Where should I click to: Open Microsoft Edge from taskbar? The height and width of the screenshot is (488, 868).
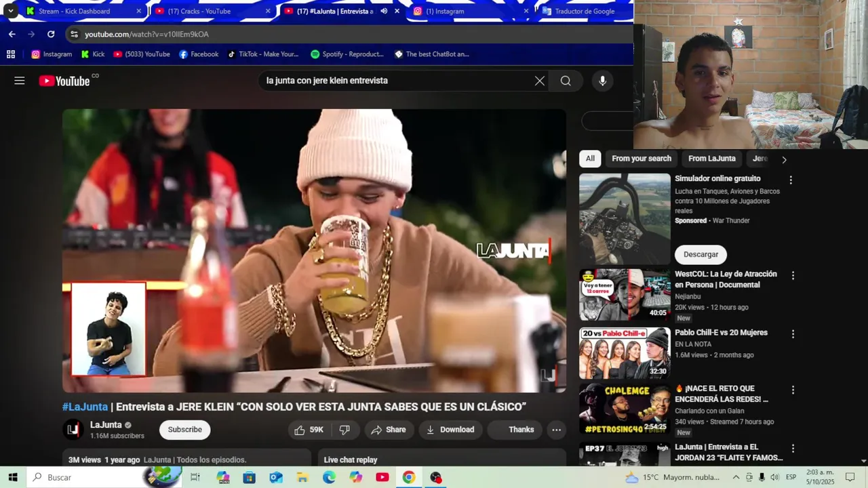[329, 477]
